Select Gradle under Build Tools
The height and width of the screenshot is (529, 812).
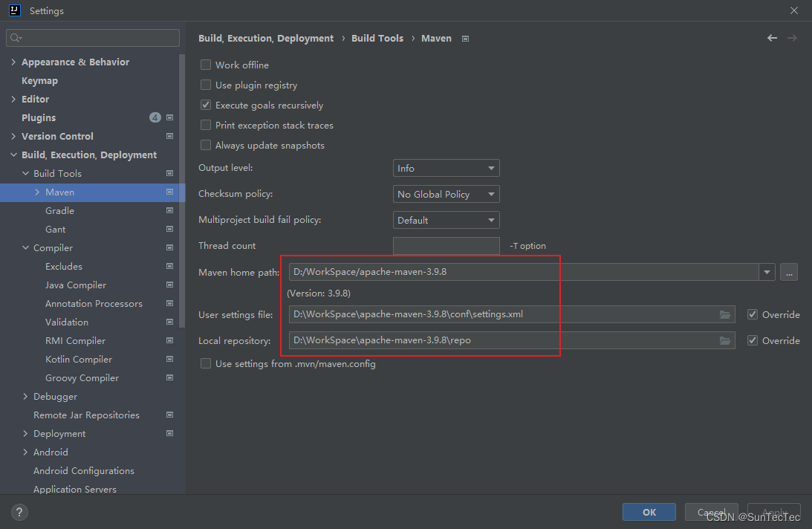(x=59, y=211)
